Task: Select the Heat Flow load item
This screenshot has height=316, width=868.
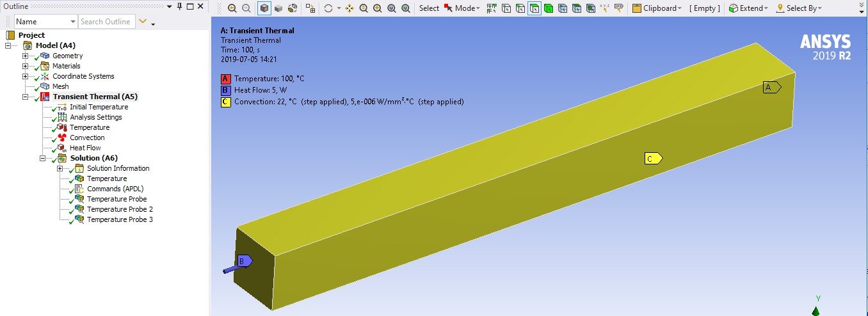Action: tap(85, 148)
